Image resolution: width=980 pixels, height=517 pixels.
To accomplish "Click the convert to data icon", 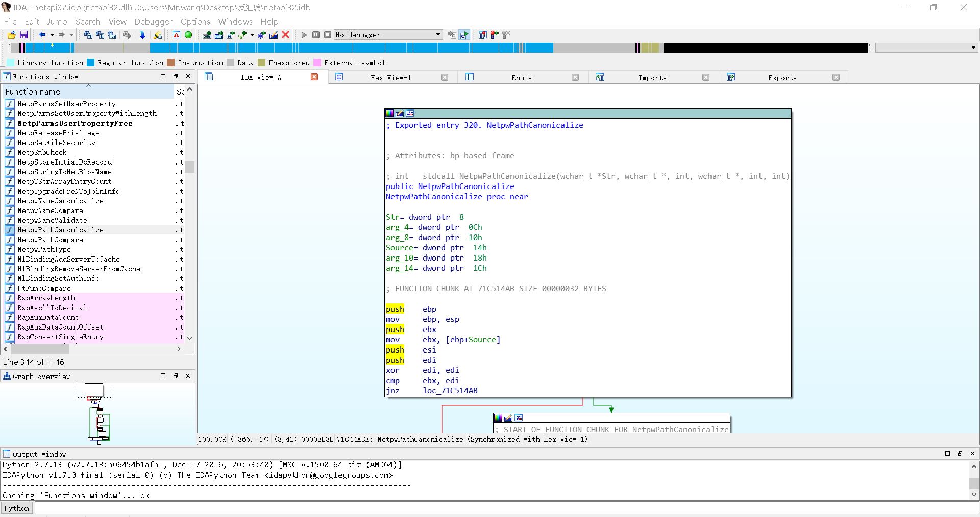I will tap(219, 35).
